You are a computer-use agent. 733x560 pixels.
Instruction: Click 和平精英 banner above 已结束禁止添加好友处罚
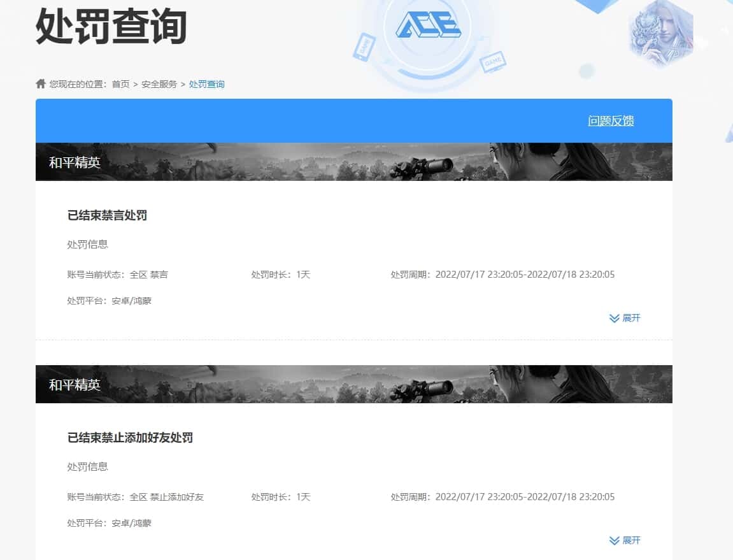pyautogui.click(x=354, y=384)
